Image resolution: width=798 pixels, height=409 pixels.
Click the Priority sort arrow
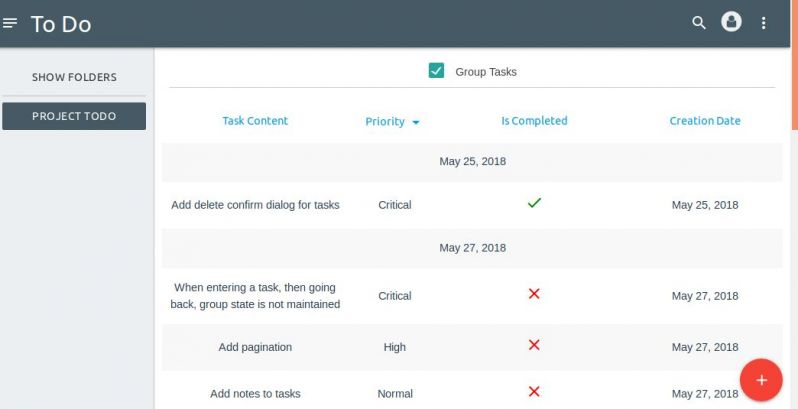(x=415, y=123)
